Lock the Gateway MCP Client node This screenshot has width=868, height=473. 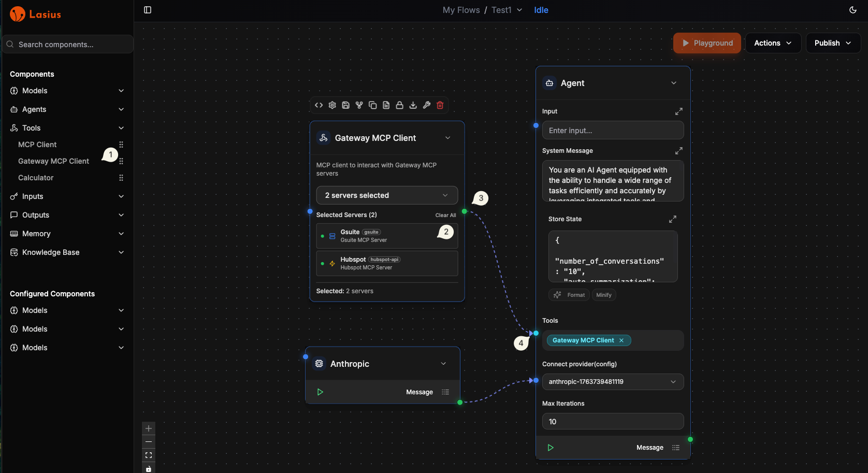coord(399,105)
